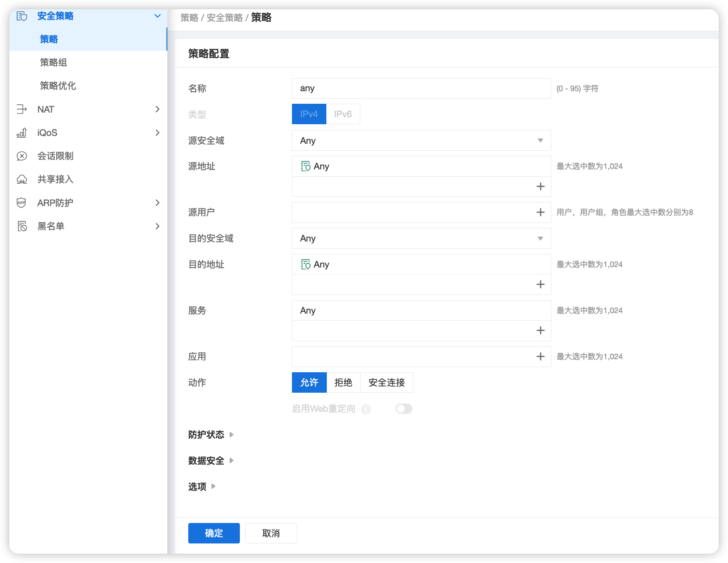Expand the NAT menu chevron

point(158,109)
